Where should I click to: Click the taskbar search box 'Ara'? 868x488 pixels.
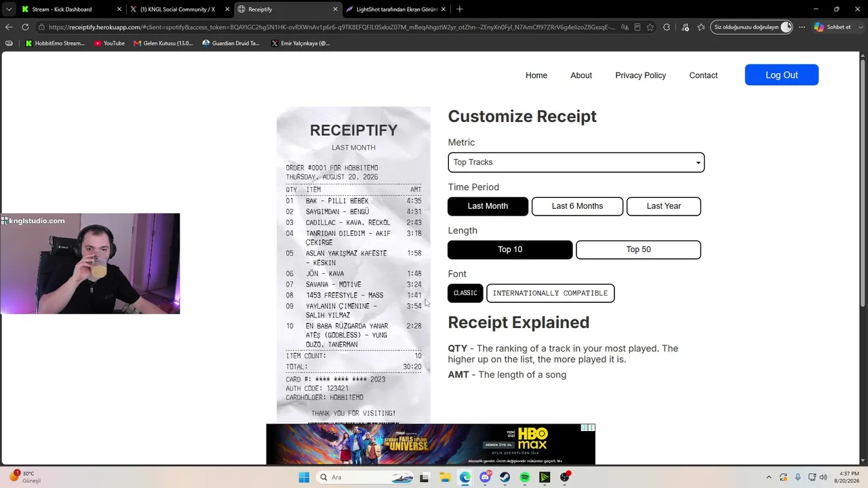[366, 477]
